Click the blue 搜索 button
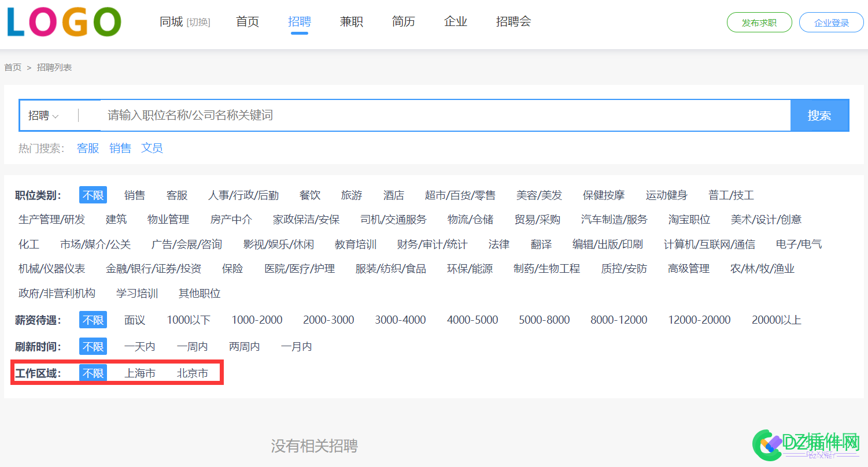The height and width of the screenshot is (467, 868). click(819, 116)
